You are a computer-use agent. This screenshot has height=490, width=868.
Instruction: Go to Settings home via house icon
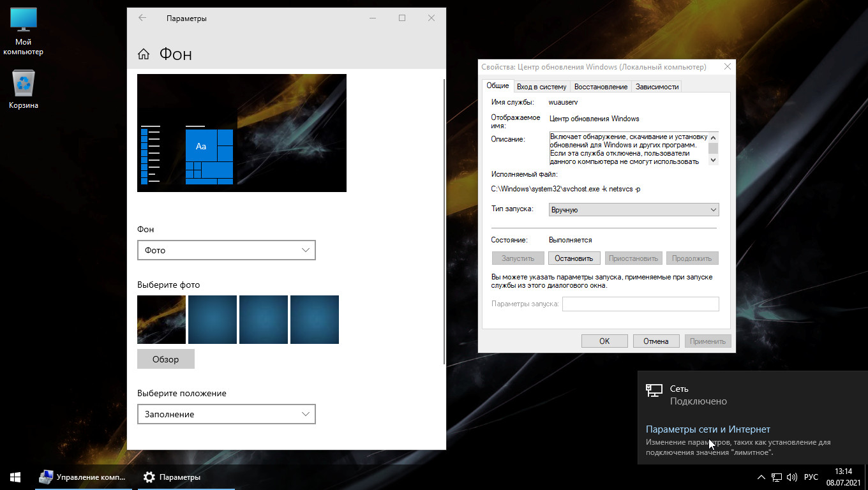pyautogui.click(x=144, y=54)
